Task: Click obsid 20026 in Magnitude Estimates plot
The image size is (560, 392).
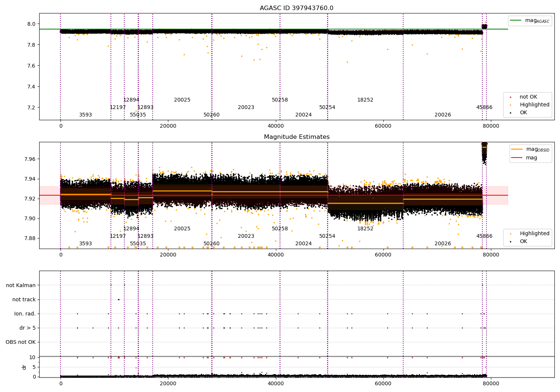Action: pos(443,244)
